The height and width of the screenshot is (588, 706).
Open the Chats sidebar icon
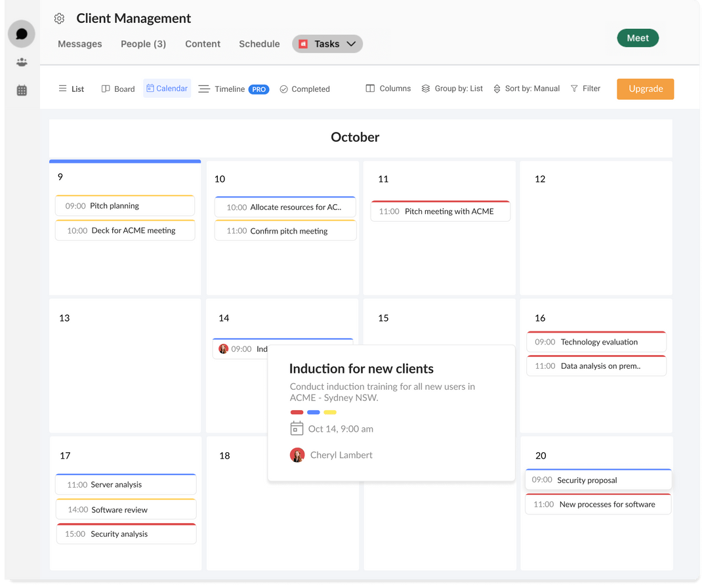click(x=21, y=33)
